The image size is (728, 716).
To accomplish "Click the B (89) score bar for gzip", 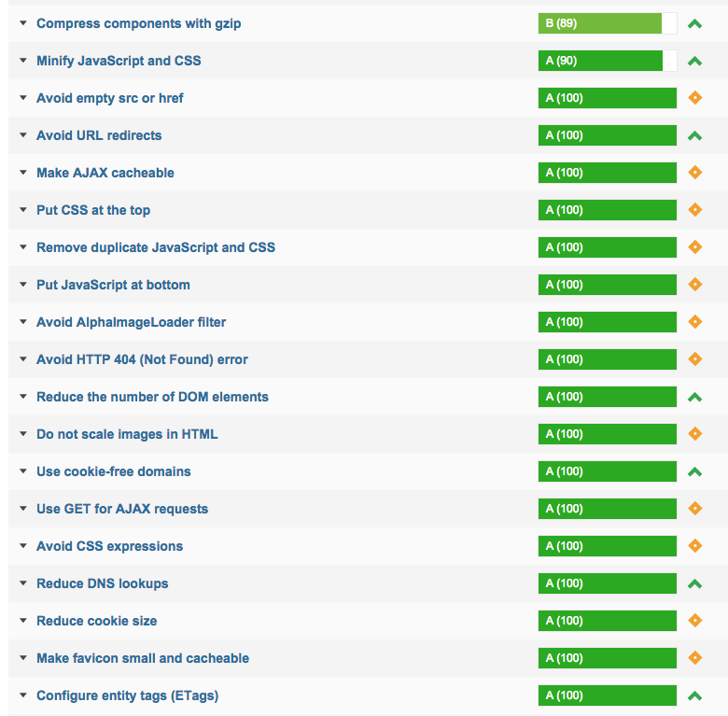I will pyautogui.click(x=608, y=23).
